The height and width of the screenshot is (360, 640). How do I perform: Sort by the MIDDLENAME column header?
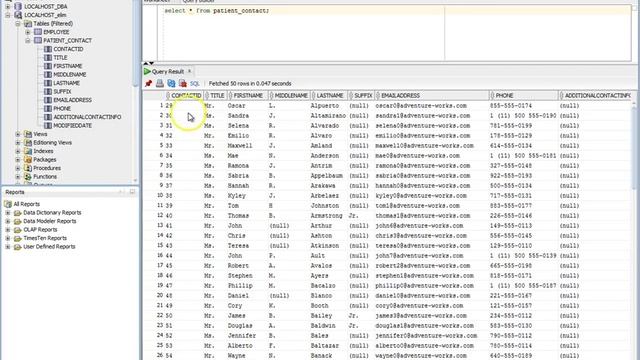click(x=289, y=96)
